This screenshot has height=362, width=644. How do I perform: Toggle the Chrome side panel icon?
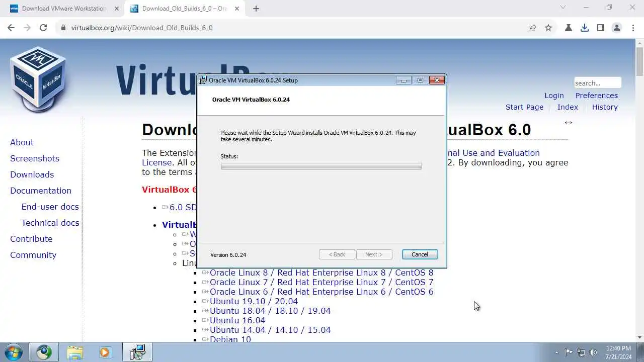pyautogui.click(x=601, y=28)
